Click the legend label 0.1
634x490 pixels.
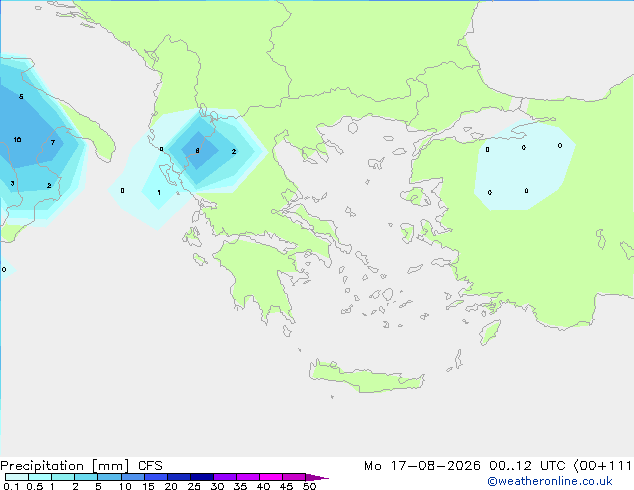[x=11, y=486]
